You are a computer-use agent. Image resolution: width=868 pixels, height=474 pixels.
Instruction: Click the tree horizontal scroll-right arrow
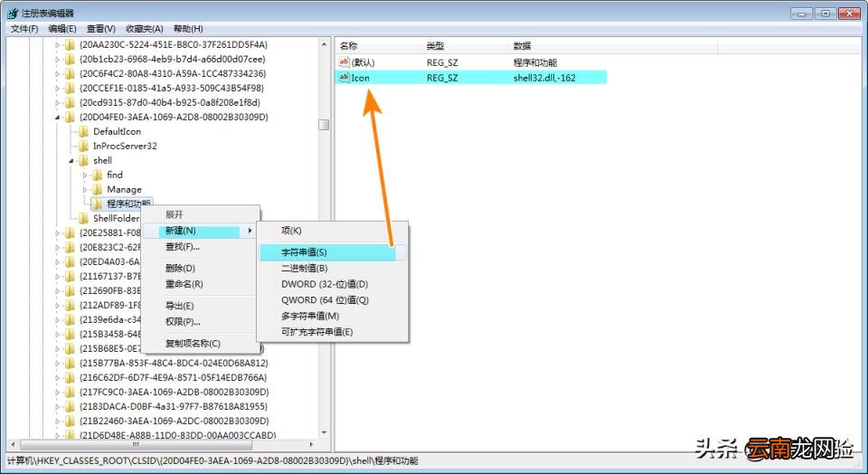[312, 445]
